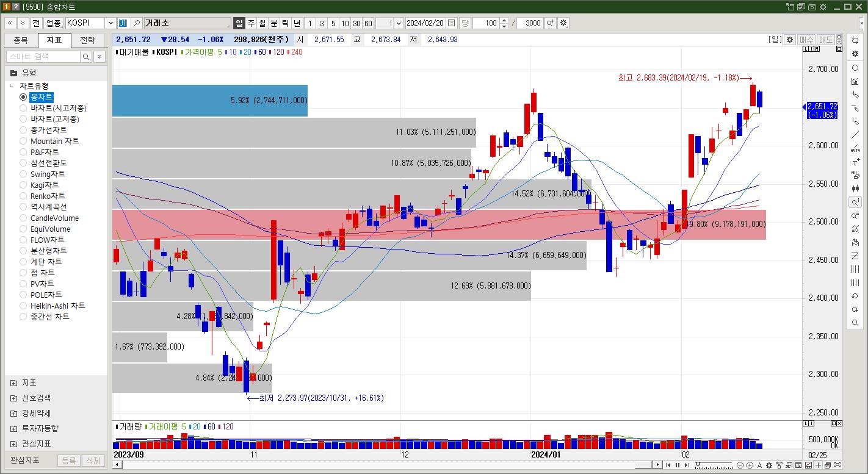This screenshot has width=868, height=474.
Task: Switch to the 종목 tab
Action: click(x=21, y=40)
